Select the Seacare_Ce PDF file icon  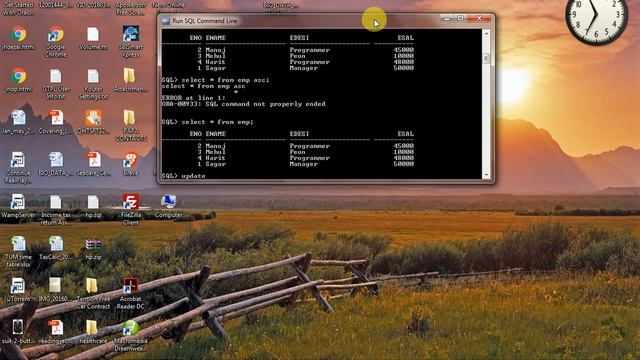coord(93,160)
